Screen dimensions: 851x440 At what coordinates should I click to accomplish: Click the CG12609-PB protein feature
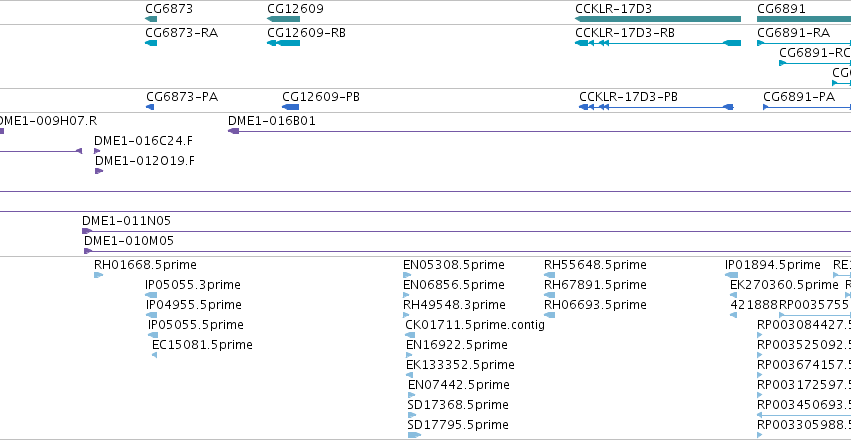(x=290, y=107)
